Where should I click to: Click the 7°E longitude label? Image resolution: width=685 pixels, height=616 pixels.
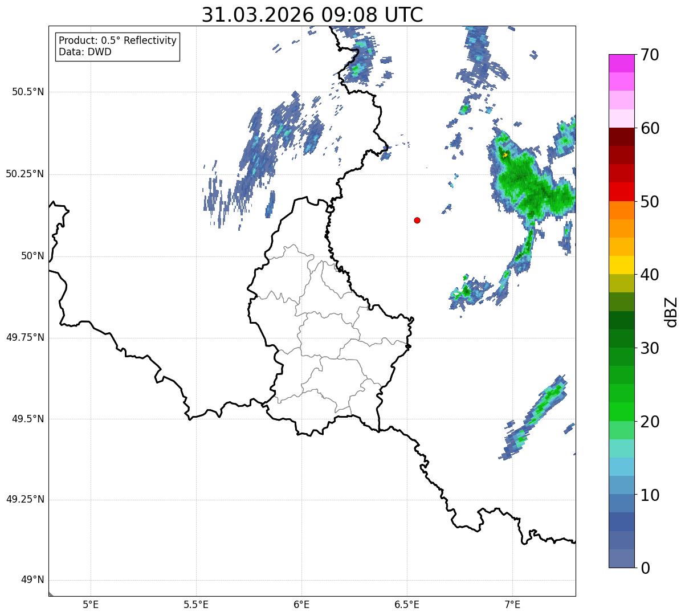512,605
